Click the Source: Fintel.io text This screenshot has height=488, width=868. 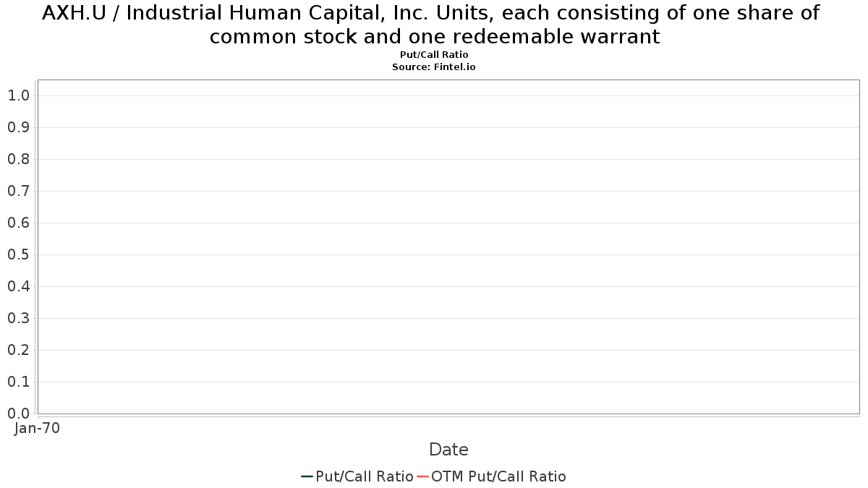[x=434, y=67]
